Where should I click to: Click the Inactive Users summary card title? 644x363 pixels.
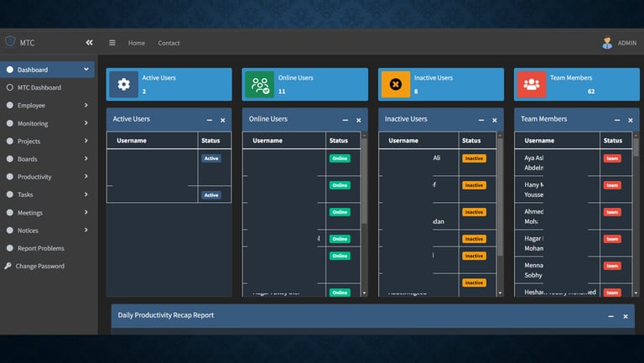click(434, 78)
